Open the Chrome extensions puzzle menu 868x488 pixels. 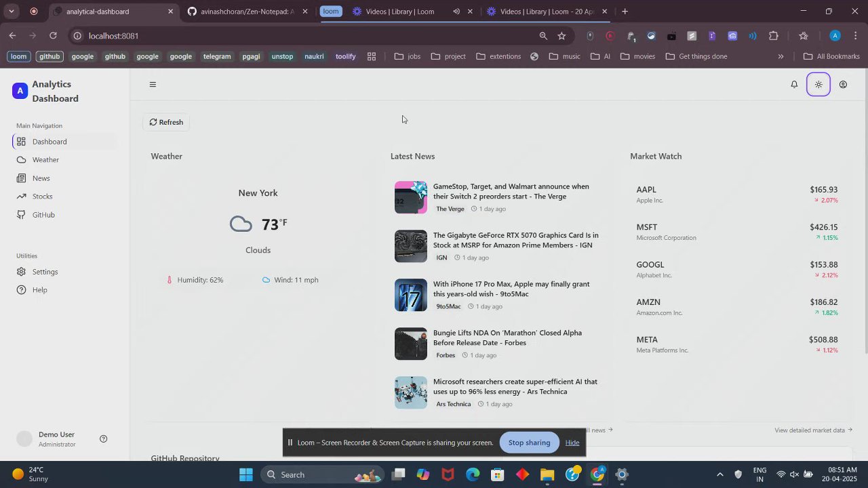[774, 36]
